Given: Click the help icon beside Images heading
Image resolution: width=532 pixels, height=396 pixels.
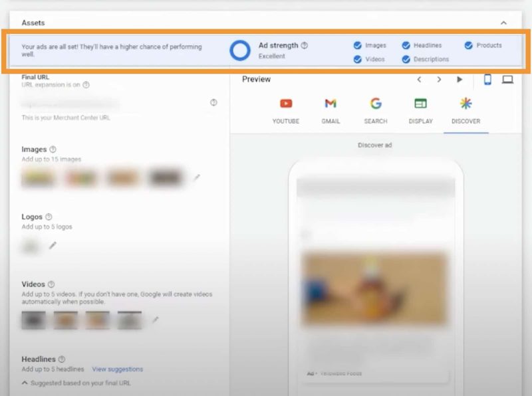Looking at the screenshot, I should pyautogui.click(x=53, y=149).
